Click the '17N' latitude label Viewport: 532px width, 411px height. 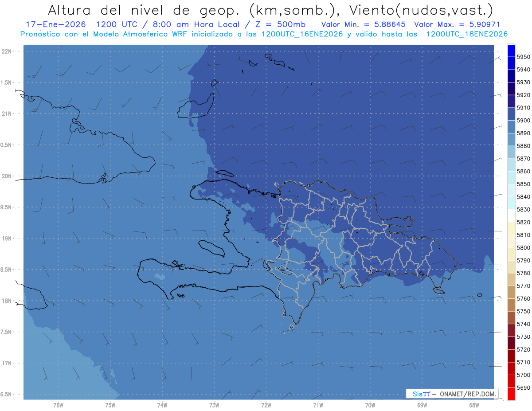pos(7,363)
